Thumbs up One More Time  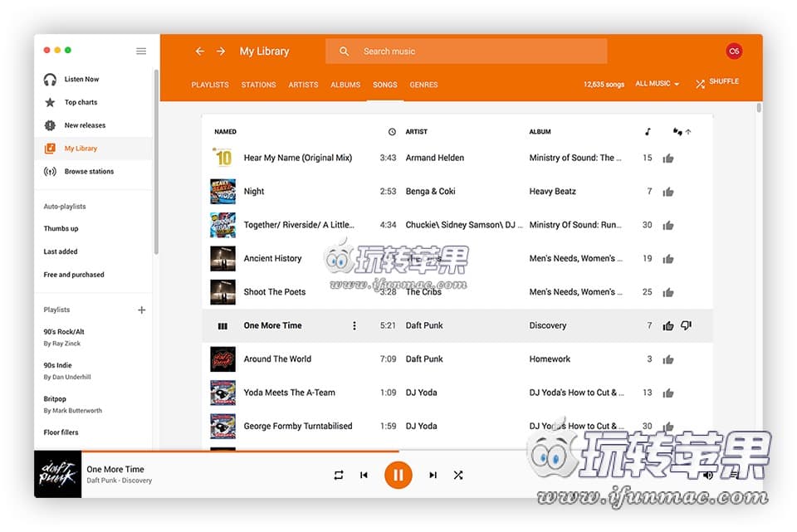pyautogui.click(x=667, y=325)
